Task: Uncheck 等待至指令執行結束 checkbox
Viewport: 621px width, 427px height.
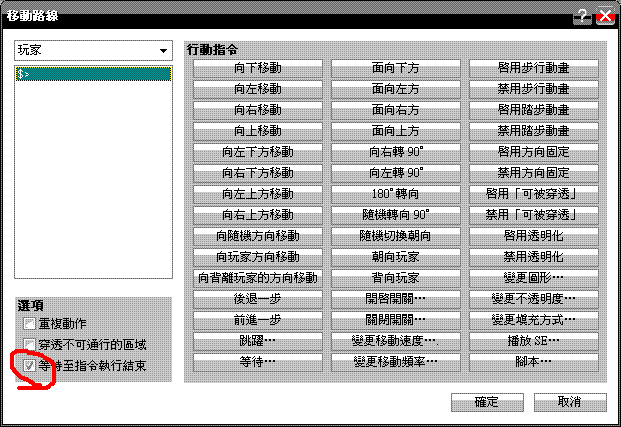Action: 29,366
